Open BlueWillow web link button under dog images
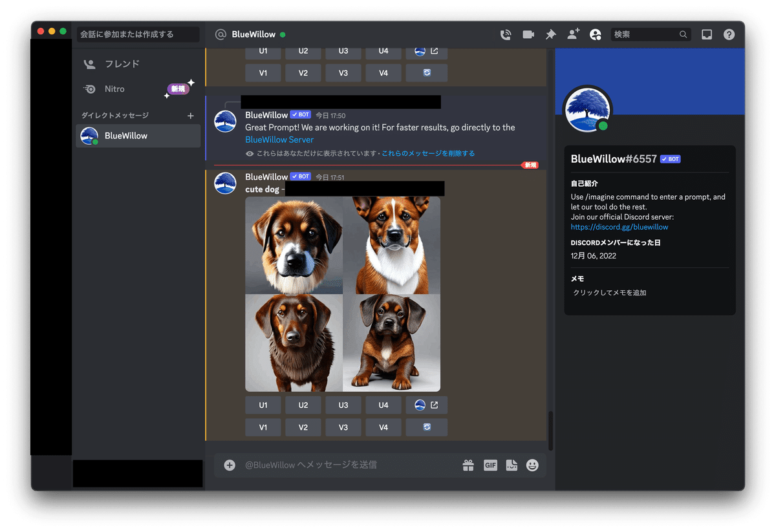The height and width of the screenshot is (532, 776). (427, 405)
